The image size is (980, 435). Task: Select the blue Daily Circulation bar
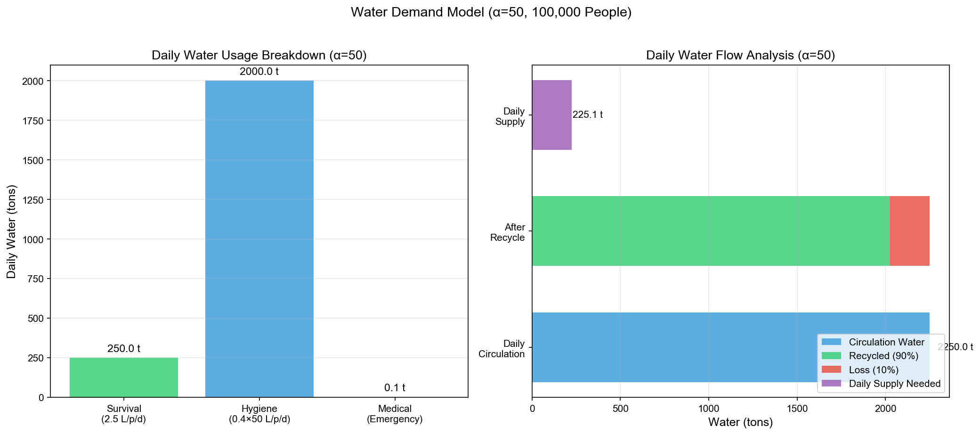point(673,347)
